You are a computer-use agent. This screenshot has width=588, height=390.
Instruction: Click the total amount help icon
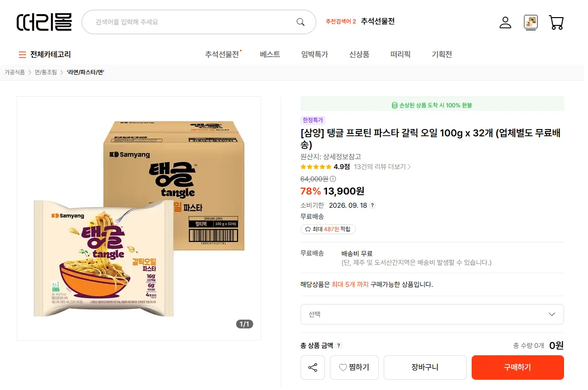(339, 346)
